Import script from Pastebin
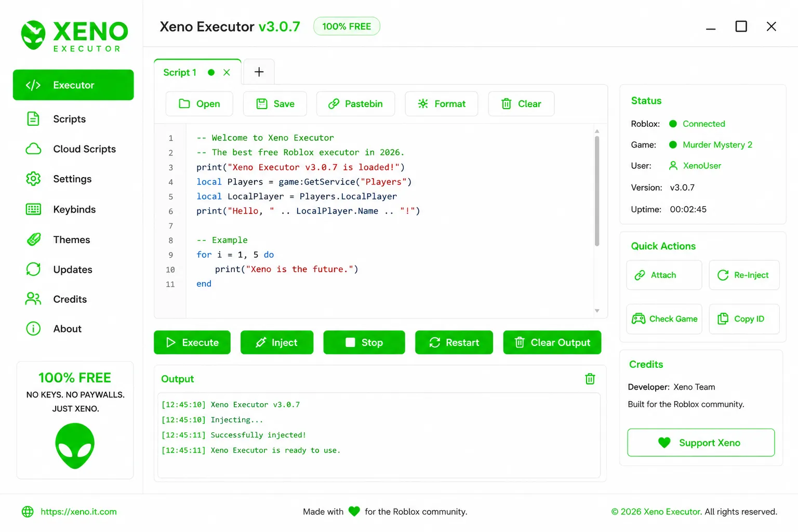 355,104
